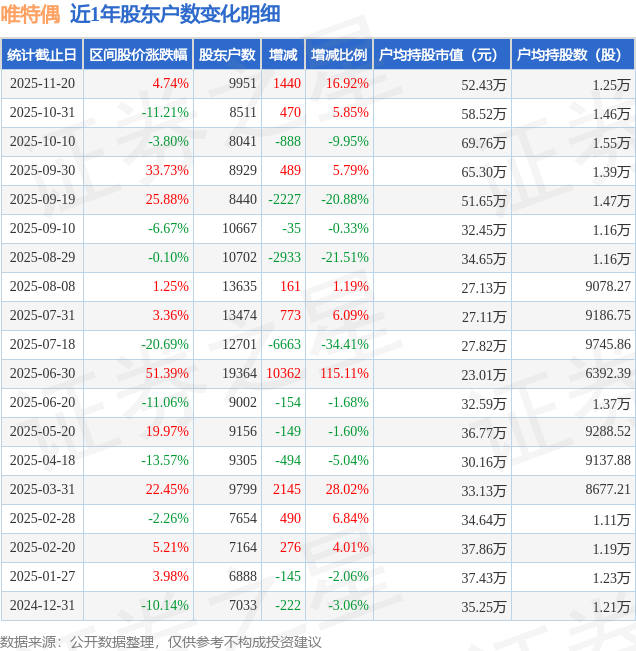Click the 数据来源 disclaimer footer text

click(161, 642)
